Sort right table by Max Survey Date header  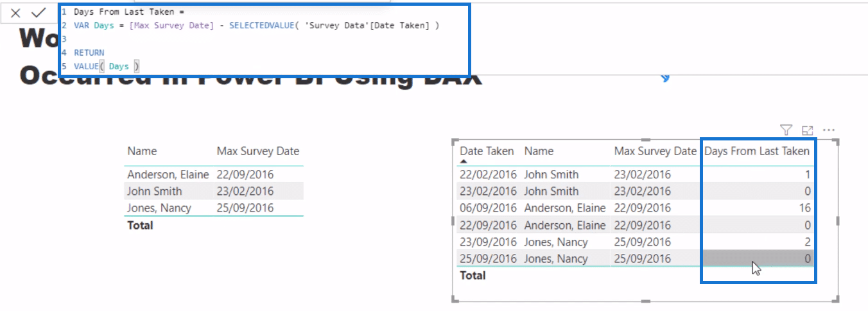tap(655, 151)
